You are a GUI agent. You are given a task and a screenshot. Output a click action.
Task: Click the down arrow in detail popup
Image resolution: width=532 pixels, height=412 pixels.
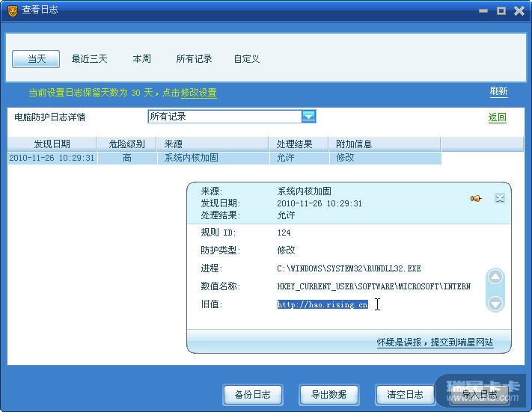(495, 303)
